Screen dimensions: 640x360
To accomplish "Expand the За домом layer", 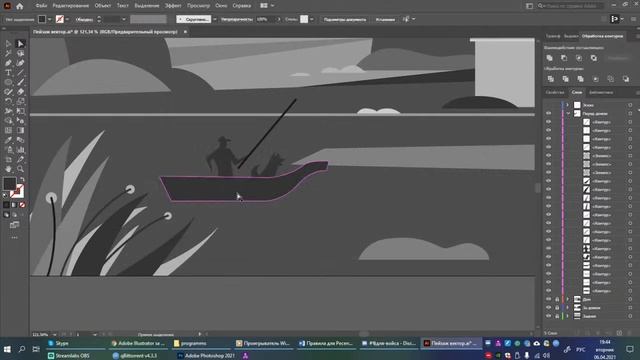I will pyautogui.click(x=568, y=308).
